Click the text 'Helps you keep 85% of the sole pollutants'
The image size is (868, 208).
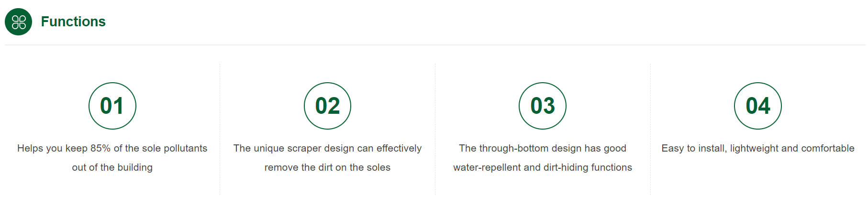(112, 148)
